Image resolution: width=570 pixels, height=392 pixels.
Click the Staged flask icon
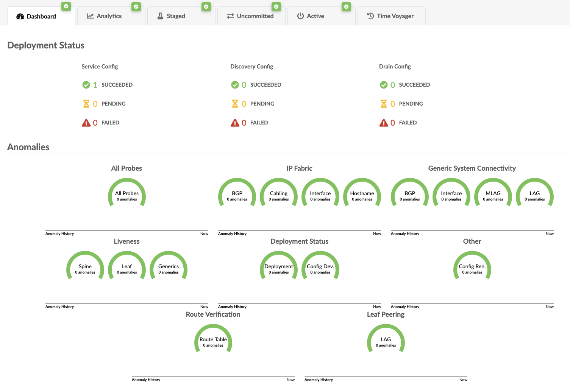pos(160,16)
